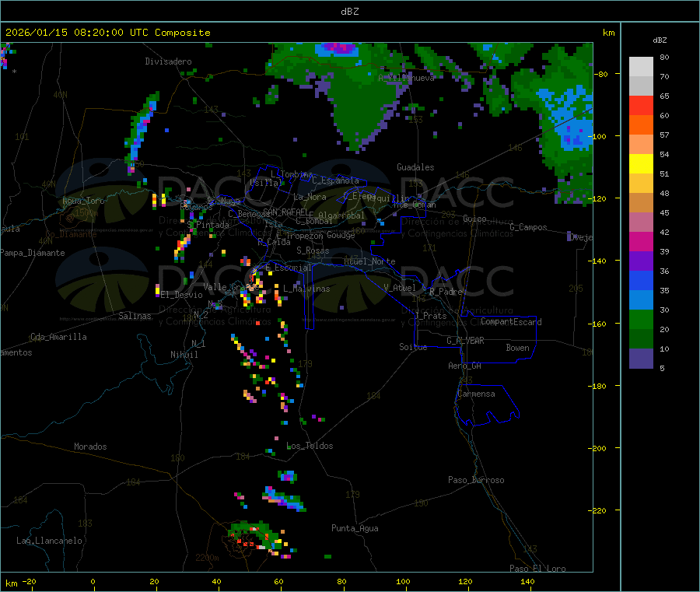Click the 2200m elevation label
The image size is (700, 592).
pyautogui.click(x=207, y=558)
